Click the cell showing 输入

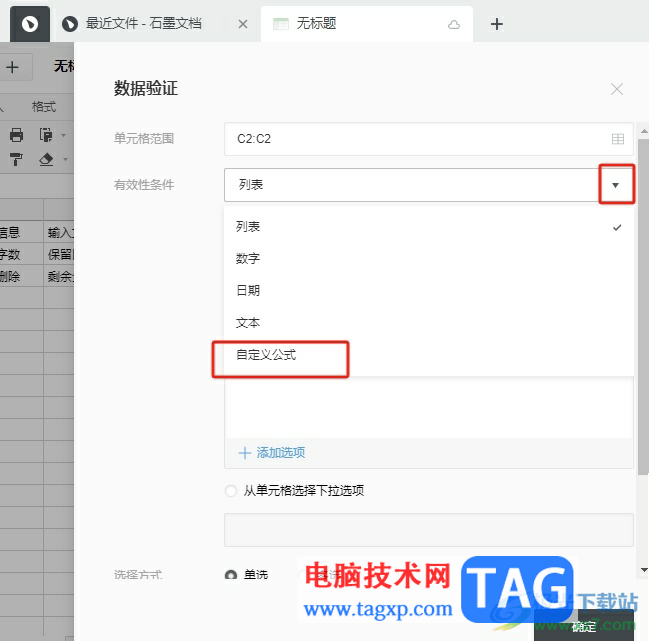[59, 233]
